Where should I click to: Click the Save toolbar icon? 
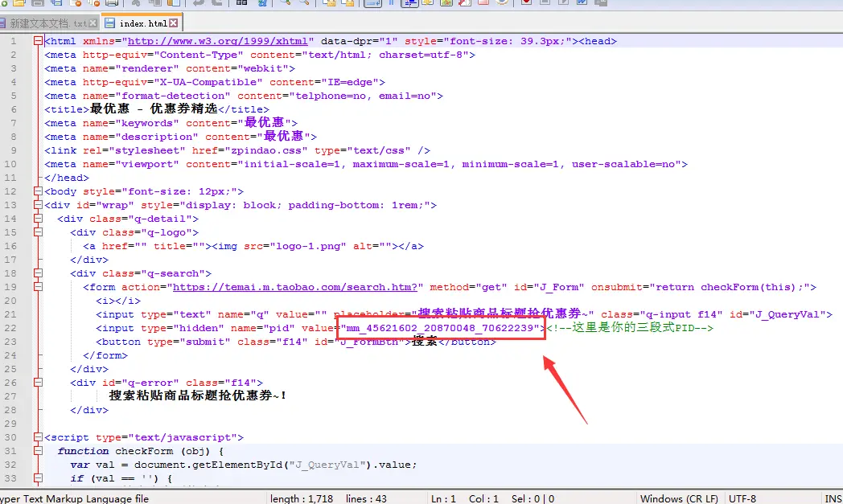coord(38,2)
